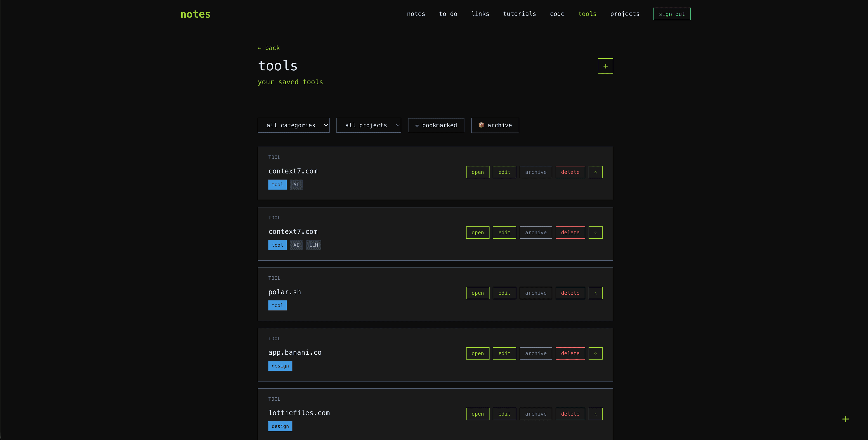This screenshot has height=440, width=868.
Task: Click the floating plus icon at bottom right
Action: pos(845,419)
